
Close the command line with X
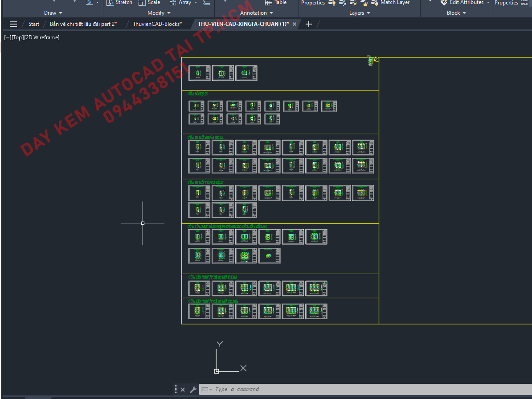[183, 390]
